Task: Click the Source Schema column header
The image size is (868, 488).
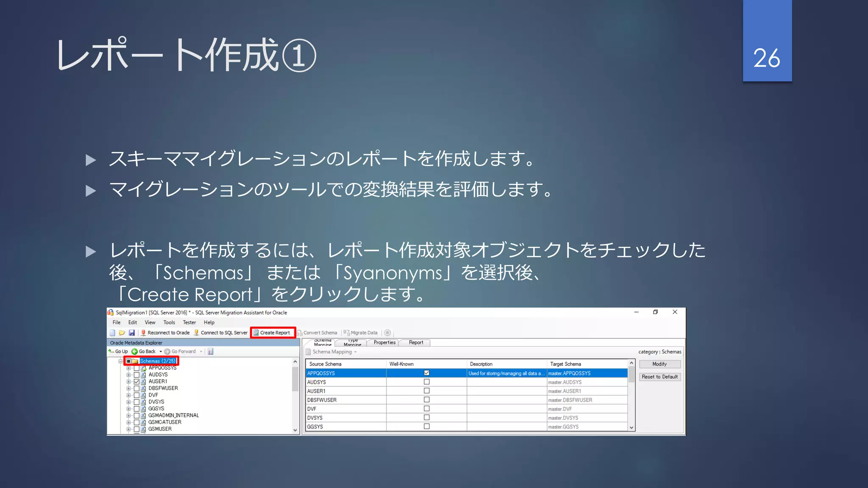Action: [x=345, y=364]
